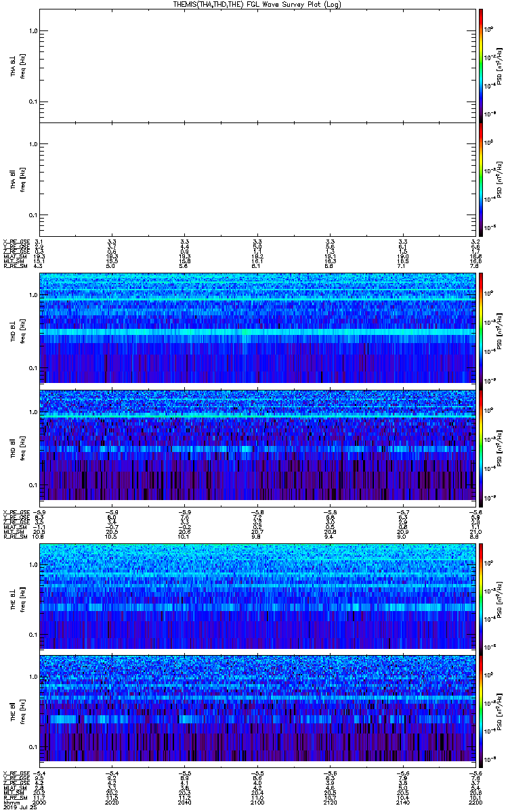Click the '2200' time tick label

click(x=474, y=803)
